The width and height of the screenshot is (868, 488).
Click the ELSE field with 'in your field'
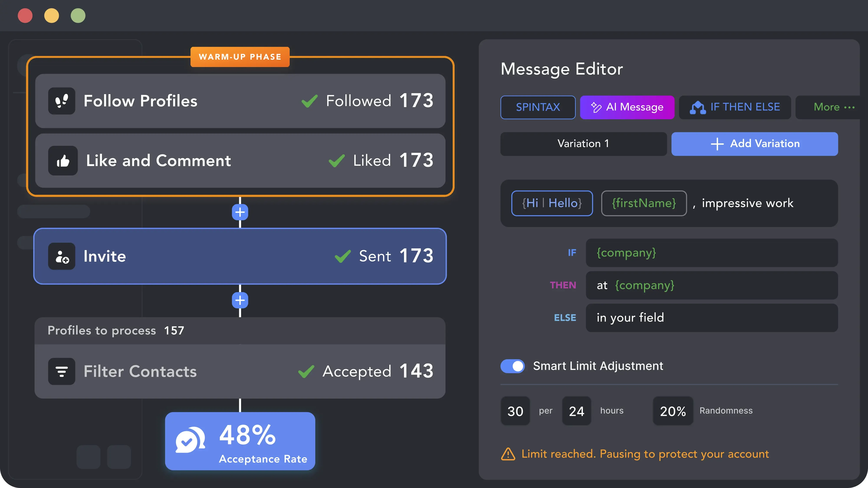(712, 318)
